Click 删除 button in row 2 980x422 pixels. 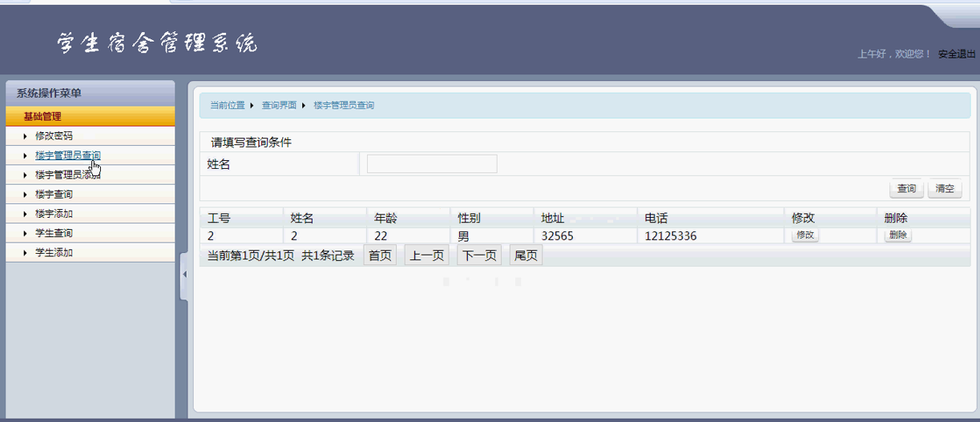(897, 235)
